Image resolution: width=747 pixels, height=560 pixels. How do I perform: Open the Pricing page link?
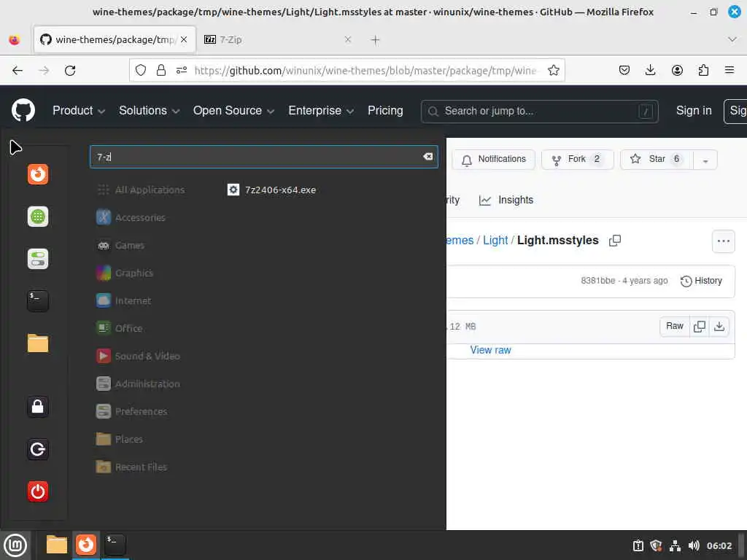[385, 111]
